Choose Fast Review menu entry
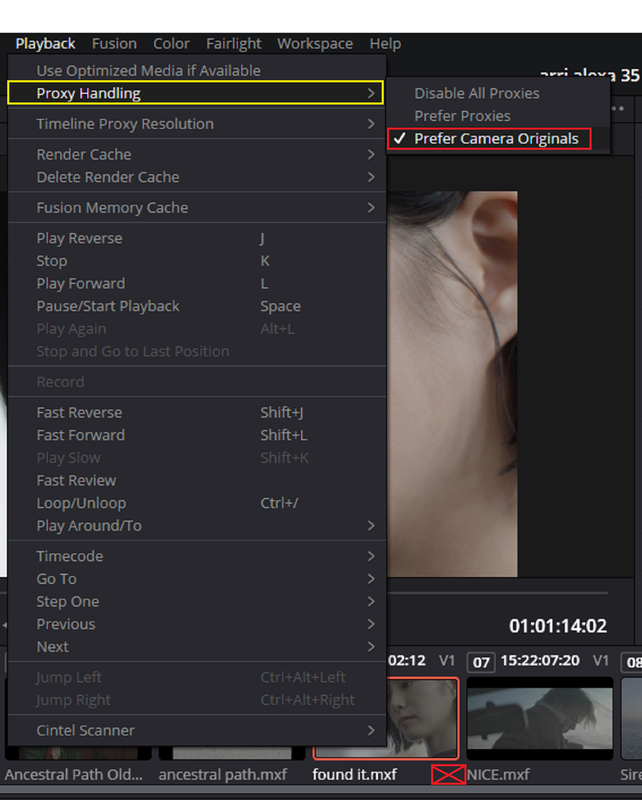Image resolution: width=642 pixels, height=800 pixels. pyautogui.click(x=197, y=480)
